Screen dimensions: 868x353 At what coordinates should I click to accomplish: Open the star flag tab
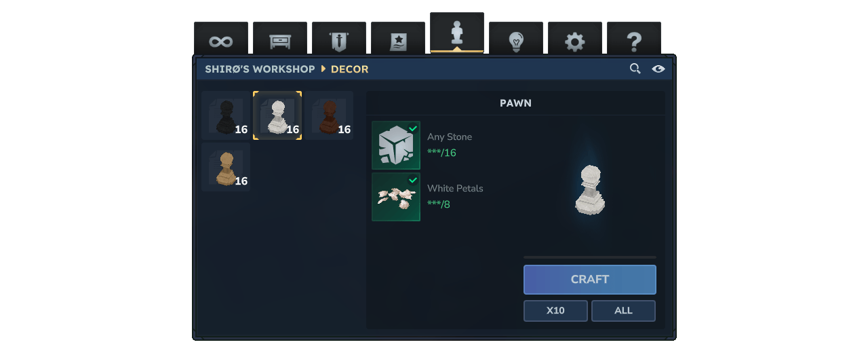[x=397, y=39]
